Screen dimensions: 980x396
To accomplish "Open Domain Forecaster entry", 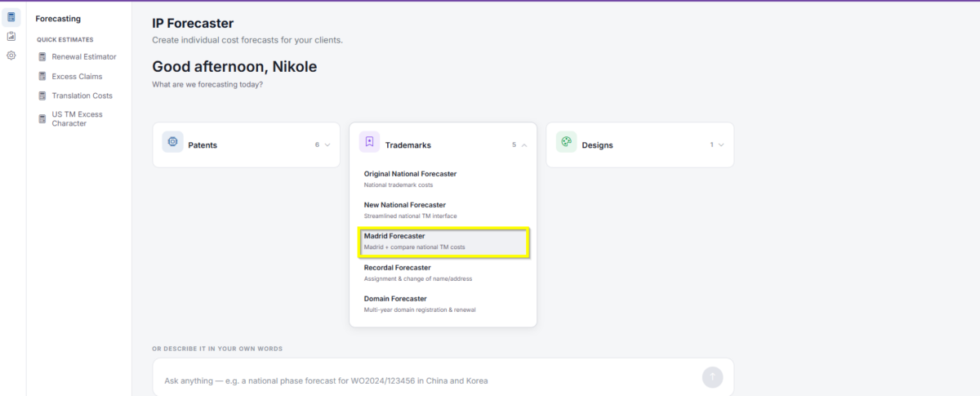I will [x=444, y=304].
